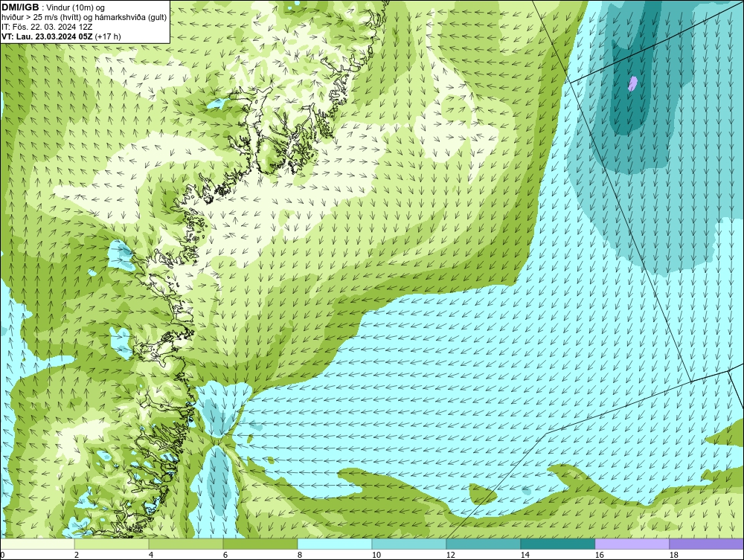Click the 0–2 m/s pale yellow legend swatch
This screenshot has width=744, height=560.
pos(37,544)
